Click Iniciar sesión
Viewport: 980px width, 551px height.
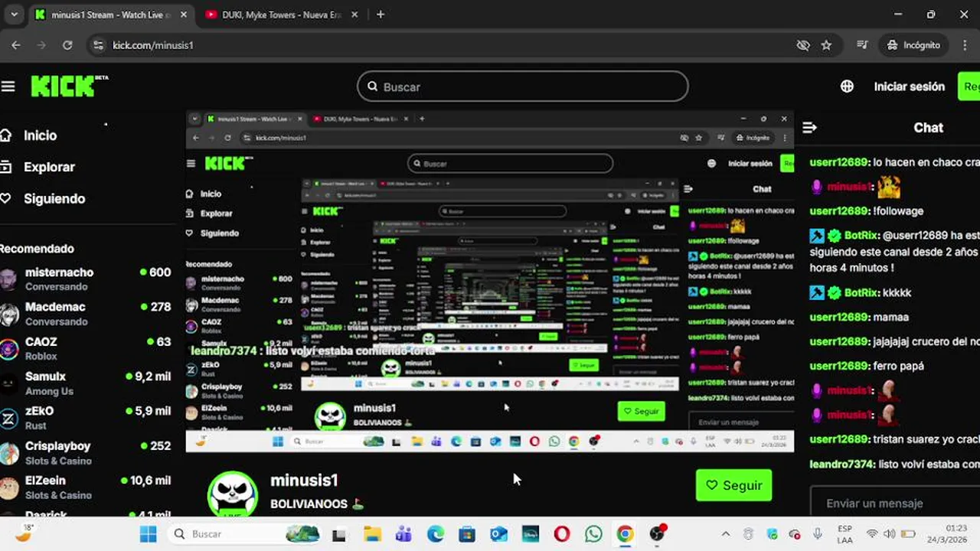point(909,86)
